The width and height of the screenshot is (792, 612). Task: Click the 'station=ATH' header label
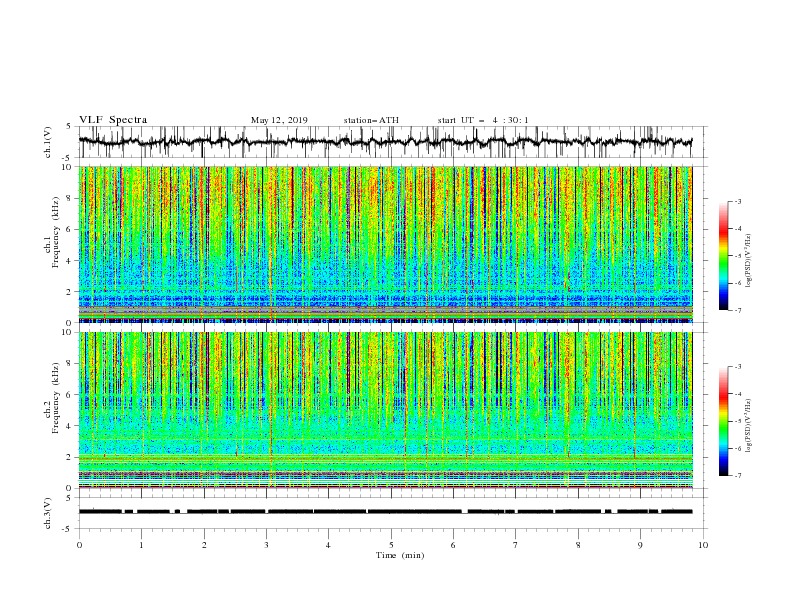(x=371, y=120)
